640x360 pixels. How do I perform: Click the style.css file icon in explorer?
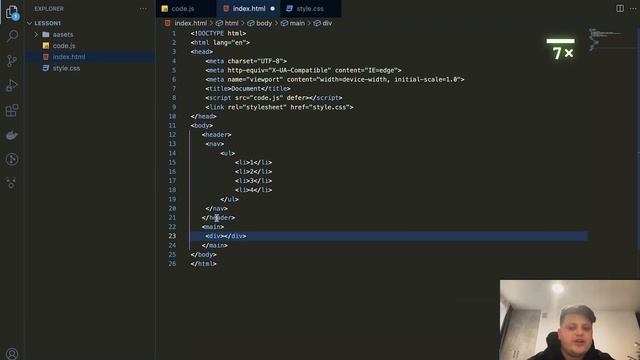coord(46,68)
